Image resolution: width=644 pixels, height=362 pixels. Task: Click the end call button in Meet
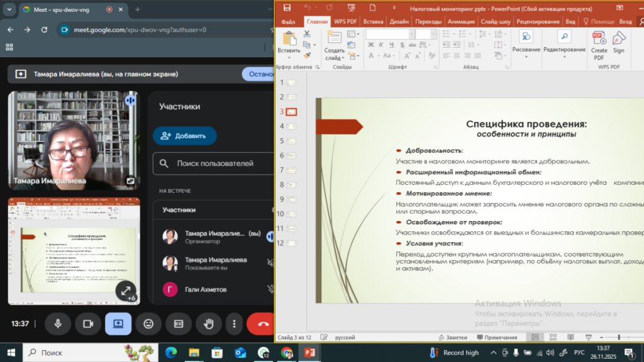click(262, 324)
